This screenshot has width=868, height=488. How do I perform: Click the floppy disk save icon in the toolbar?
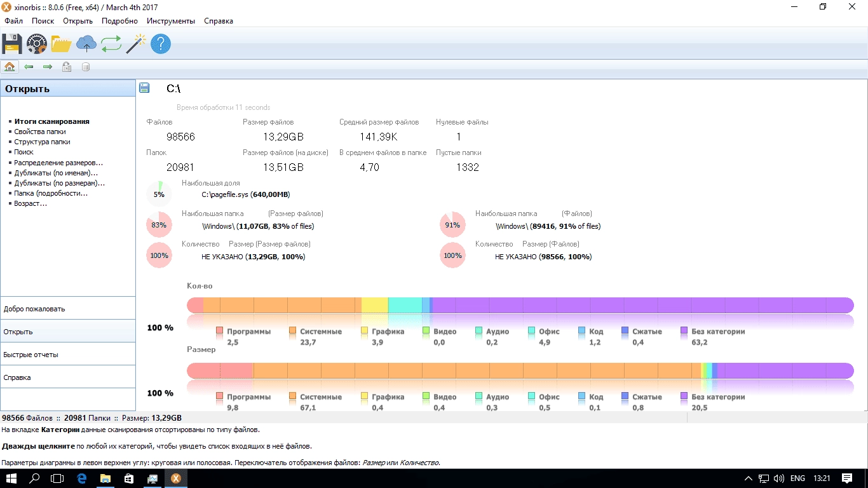[11, 44]
